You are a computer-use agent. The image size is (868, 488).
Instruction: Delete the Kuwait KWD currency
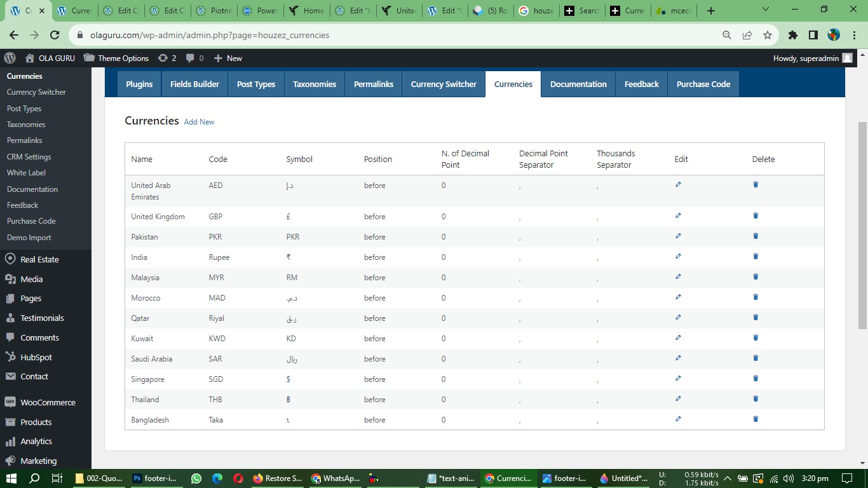(756, 337)
